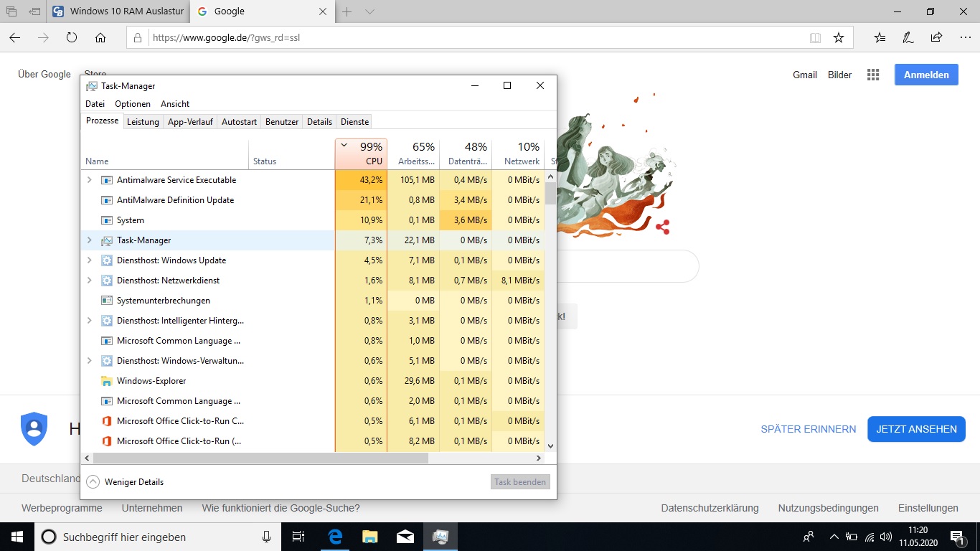Switch to the Details tab
This screenshot has width=980, height=551.
[x=319, y=122]
